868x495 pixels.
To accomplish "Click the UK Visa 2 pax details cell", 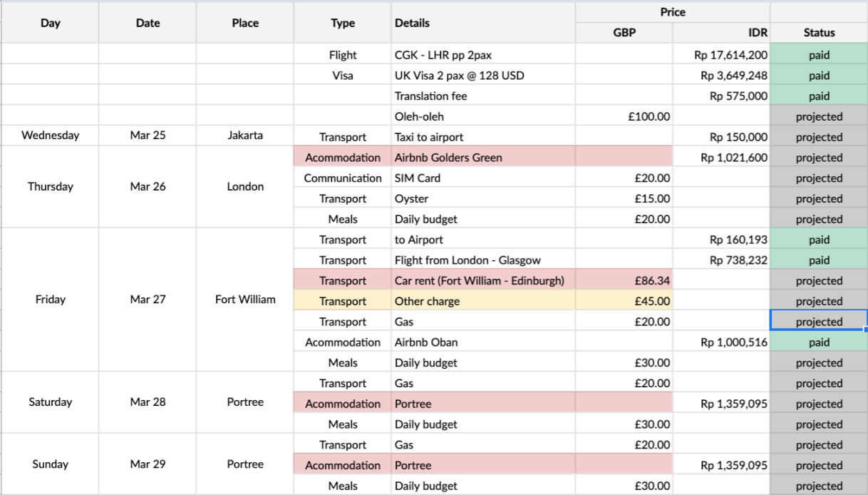I will (x=483, y=76).
